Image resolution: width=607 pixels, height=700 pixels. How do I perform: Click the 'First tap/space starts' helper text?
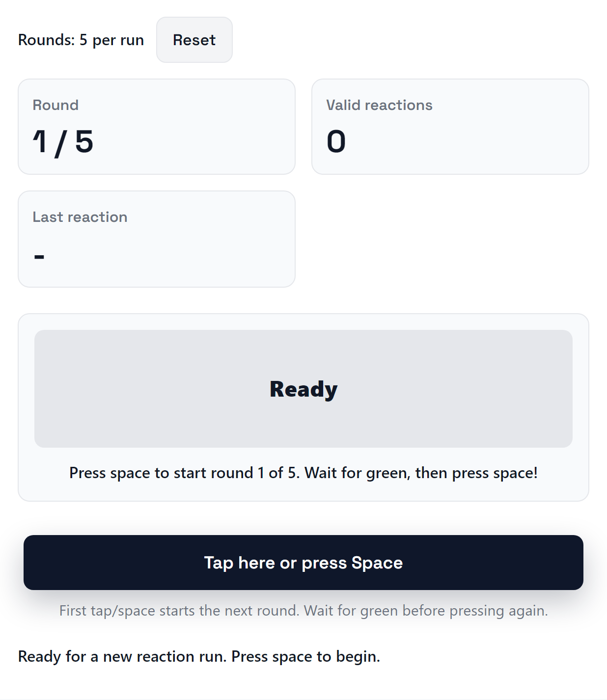303,611
